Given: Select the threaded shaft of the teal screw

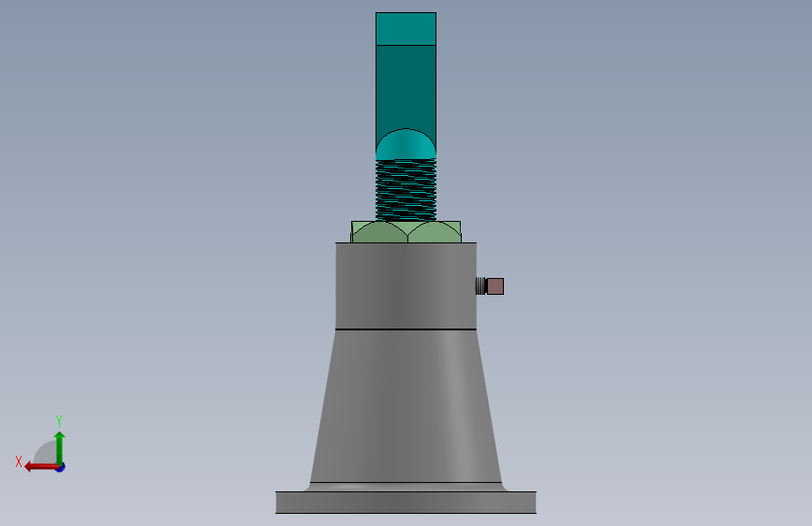Looking at the screenshot, I should [406, 190].
